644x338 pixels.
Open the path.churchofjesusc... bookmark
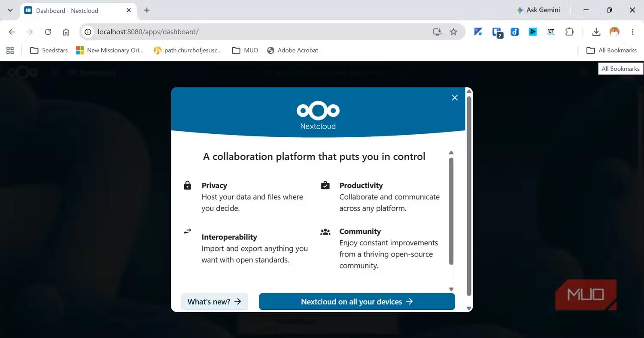188,50
